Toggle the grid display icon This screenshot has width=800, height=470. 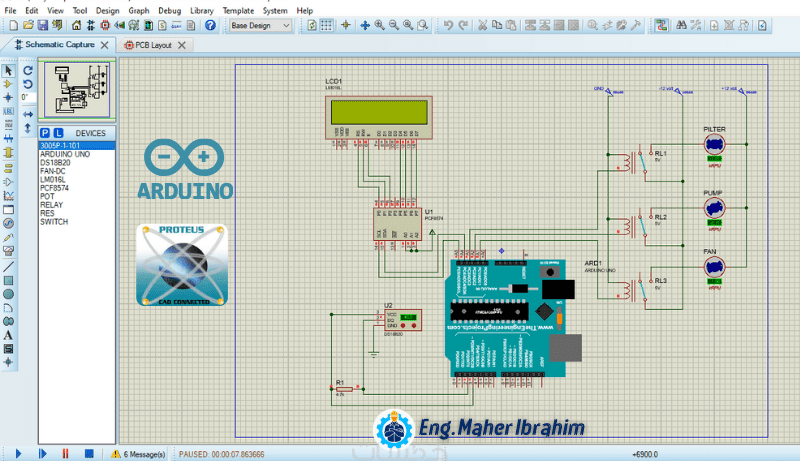click(x=327, y=26)
